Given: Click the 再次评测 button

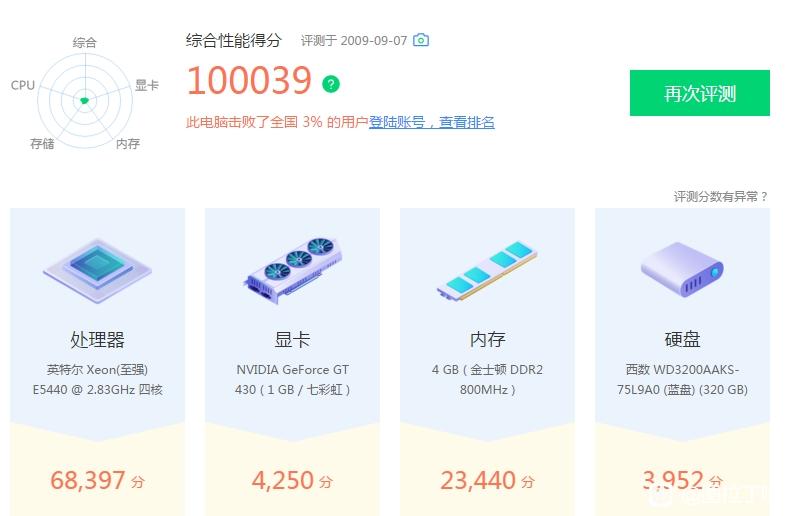Looking at the screenshot, I should click(x=699, y=93).
